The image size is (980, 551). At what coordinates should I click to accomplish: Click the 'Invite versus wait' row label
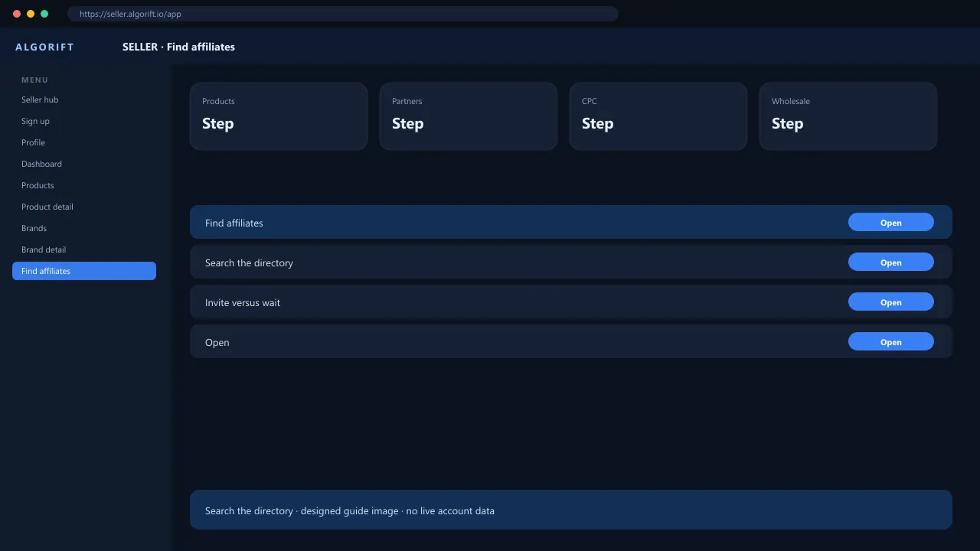[x=243, y=303]
